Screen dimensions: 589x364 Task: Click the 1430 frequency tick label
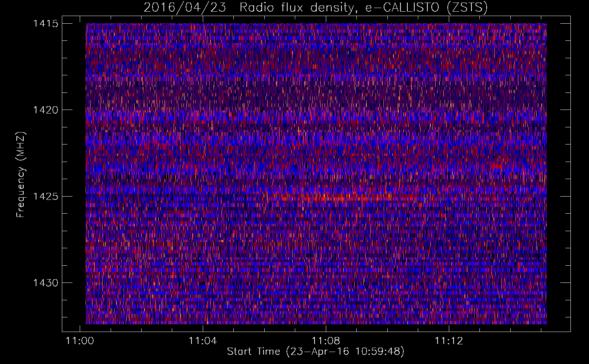coord(46,283)
